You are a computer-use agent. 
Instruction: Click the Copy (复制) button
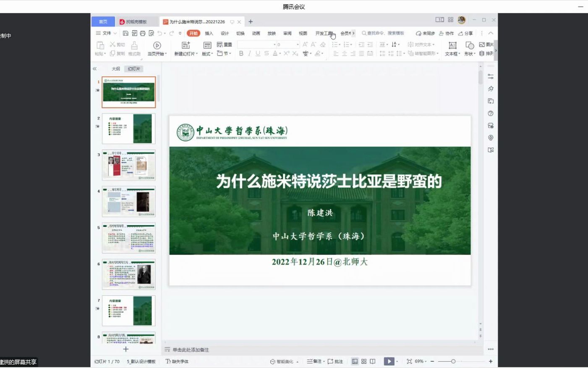(x=117, y=53)
